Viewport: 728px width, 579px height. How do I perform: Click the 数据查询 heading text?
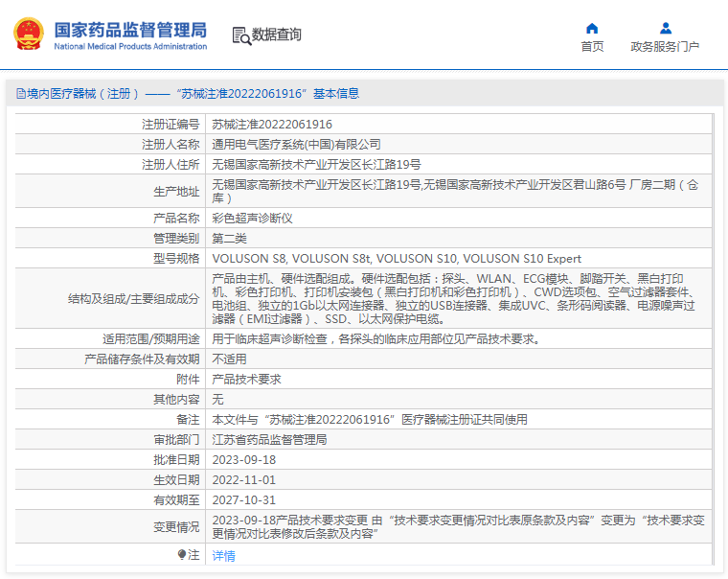276,35
